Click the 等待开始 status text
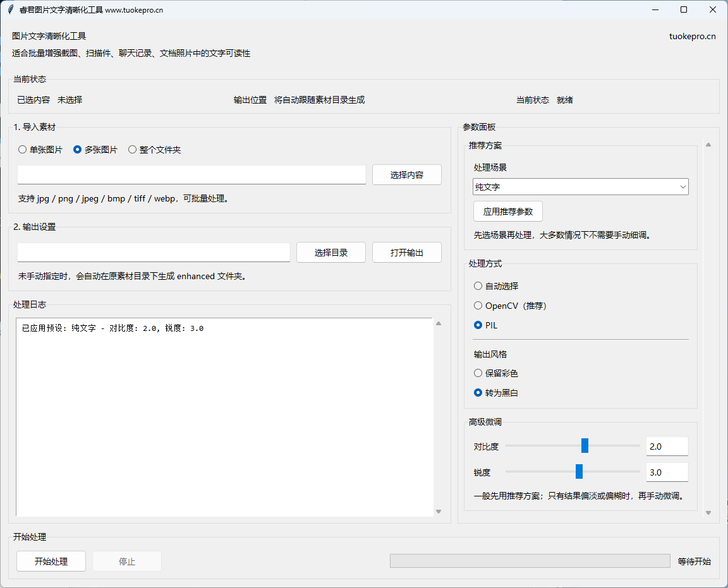 pos(694,561)
